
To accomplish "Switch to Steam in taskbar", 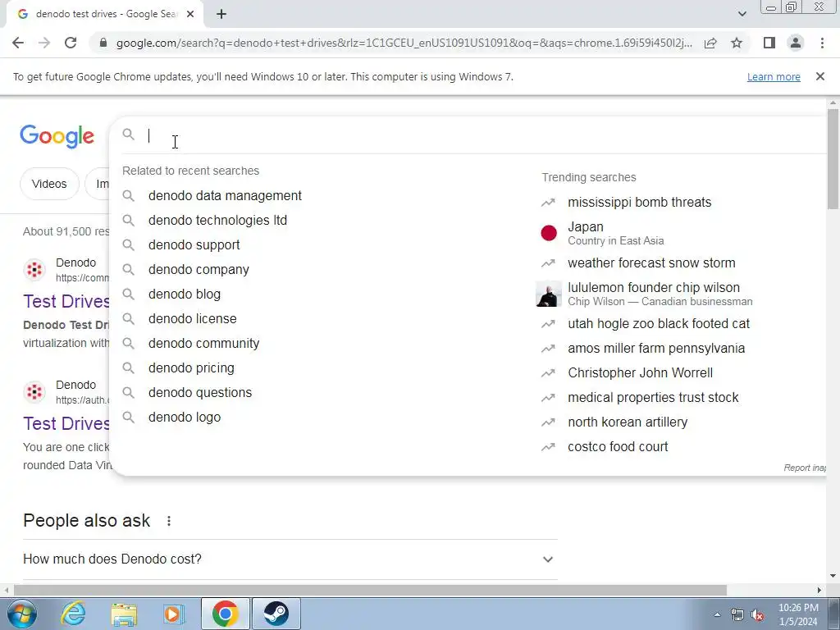I will point(276,614).
